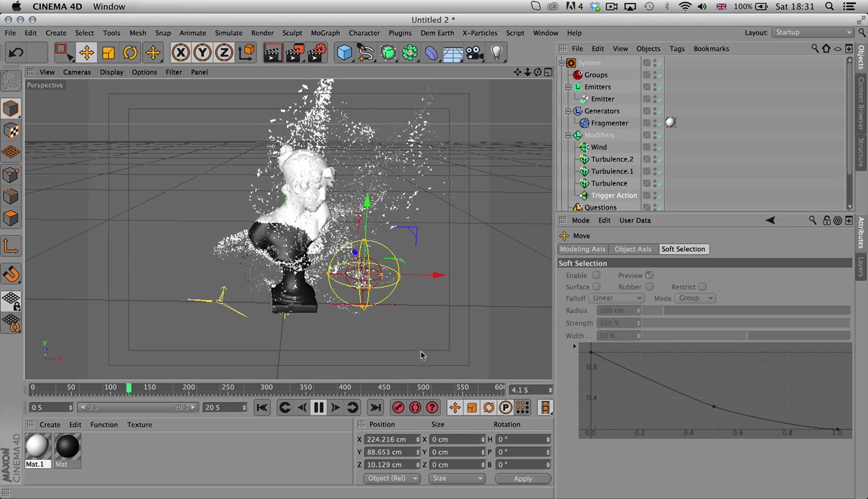
Task: Toggle the Y axis lock
Action: pos(202,53)
